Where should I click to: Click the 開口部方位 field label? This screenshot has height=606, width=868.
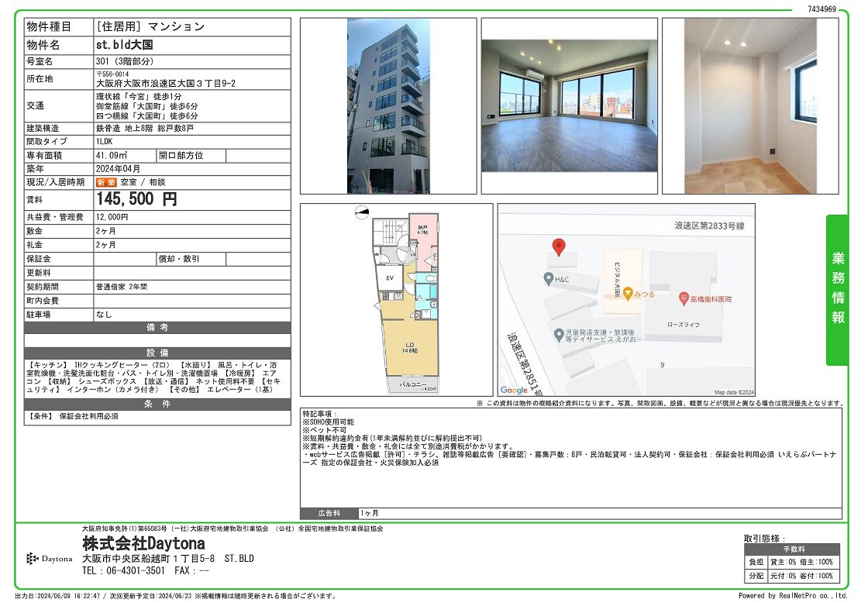[181, 156]
